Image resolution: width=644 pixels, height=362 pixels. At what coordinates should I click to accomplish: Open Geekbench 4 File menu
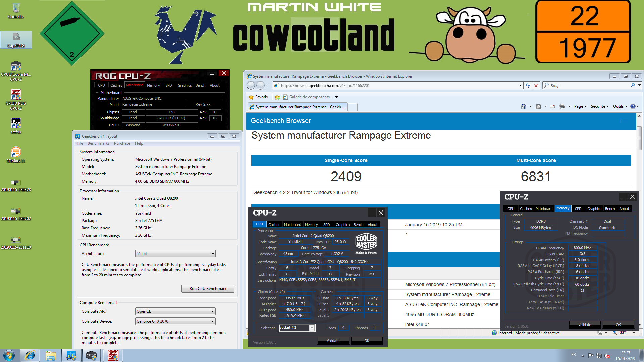80,143
